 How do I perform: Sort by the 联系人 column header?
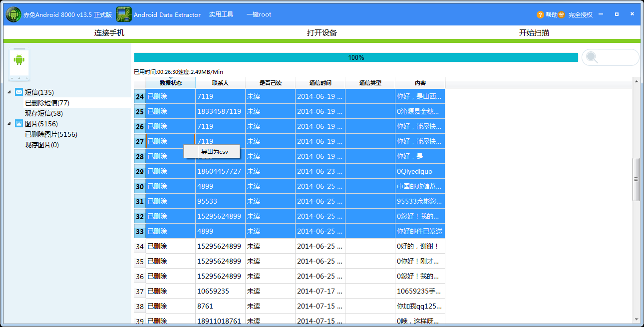pyautogui.click(x=221, y=83)
